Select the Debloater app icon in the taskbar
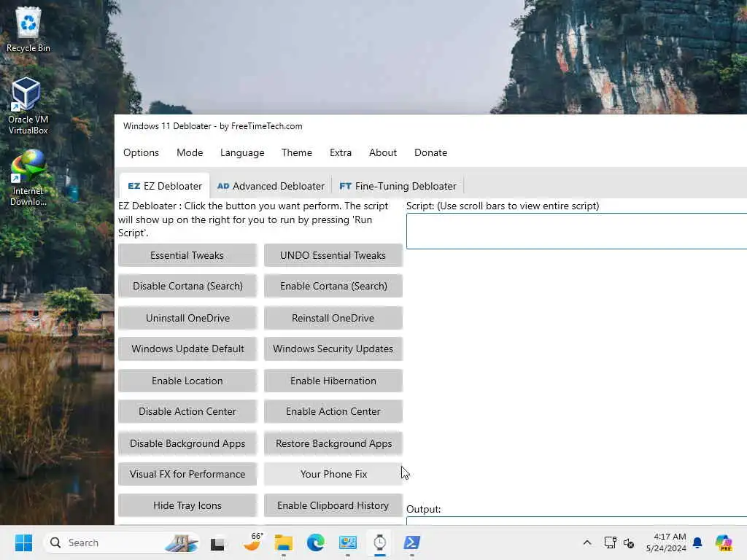The width and height of the screenshot is (747, 560). pos(379,542)
